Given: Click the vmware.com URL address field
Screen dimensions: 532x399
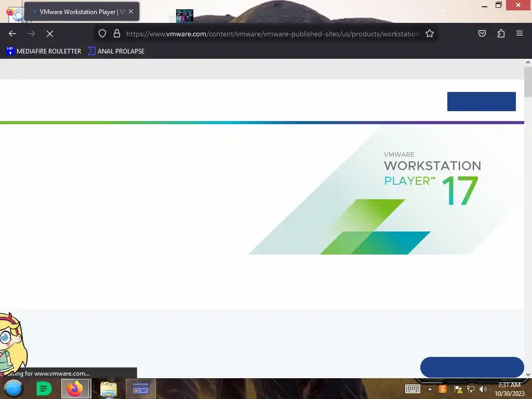Looking at the screenshot, I should [272, 34].
